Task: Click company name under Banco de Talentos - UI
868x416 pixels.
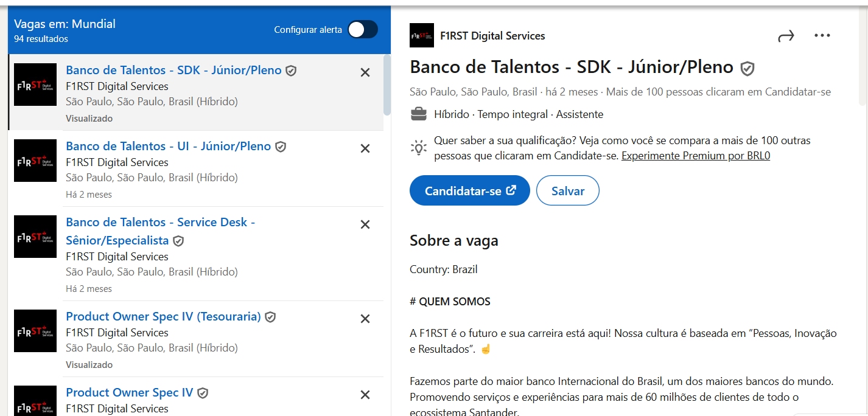Action: [x=117, y=162]
